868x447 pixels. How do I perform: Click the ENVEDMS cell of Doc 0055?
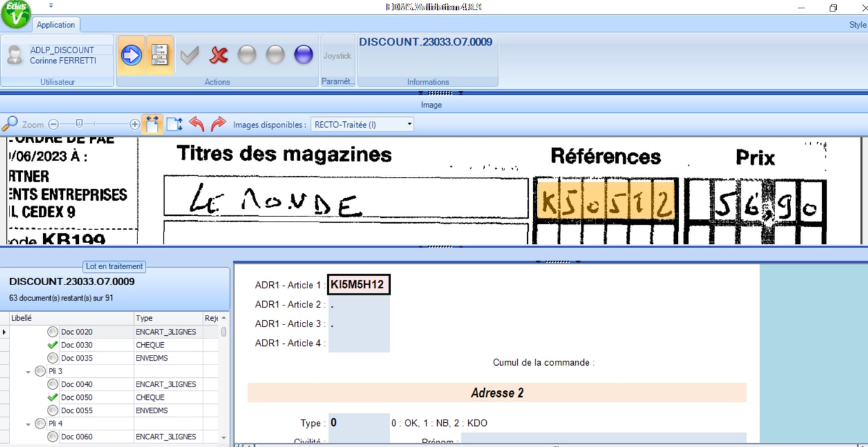pos(168,411)
